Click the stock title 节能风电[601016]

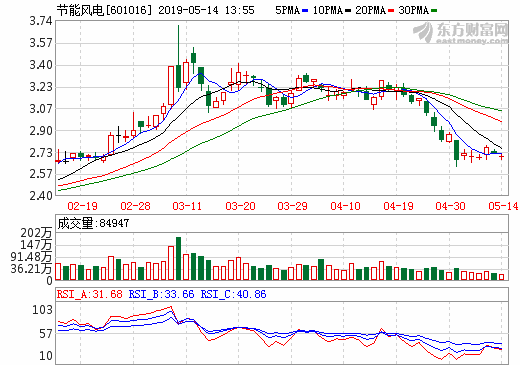tap(104, 10)
